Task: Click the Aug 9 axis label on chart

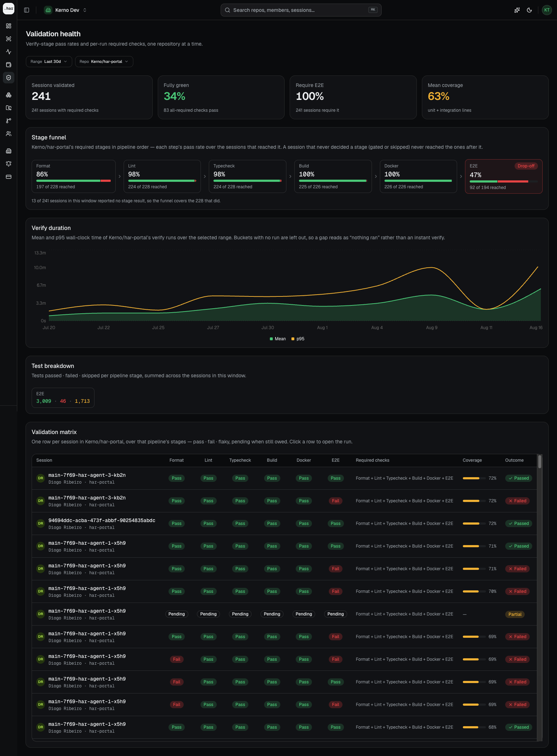Action: pos(432,328)
